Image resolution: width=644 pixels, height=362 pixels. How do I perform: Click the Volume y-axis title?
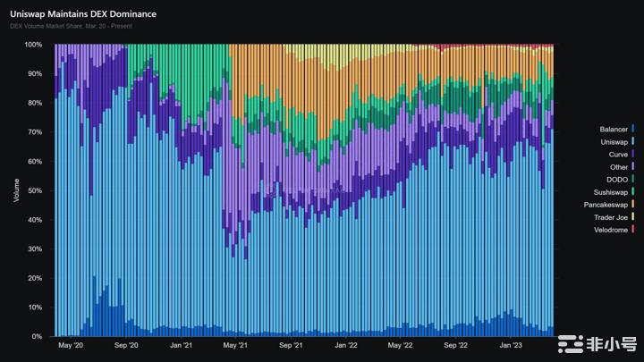coord(15,190)
